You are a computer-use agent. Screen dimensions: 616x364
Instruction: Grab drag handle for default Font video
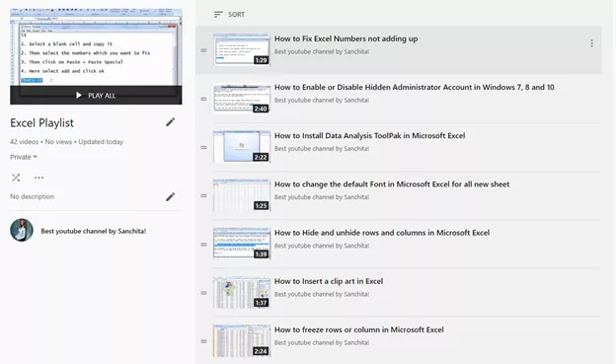coord(203,196)
